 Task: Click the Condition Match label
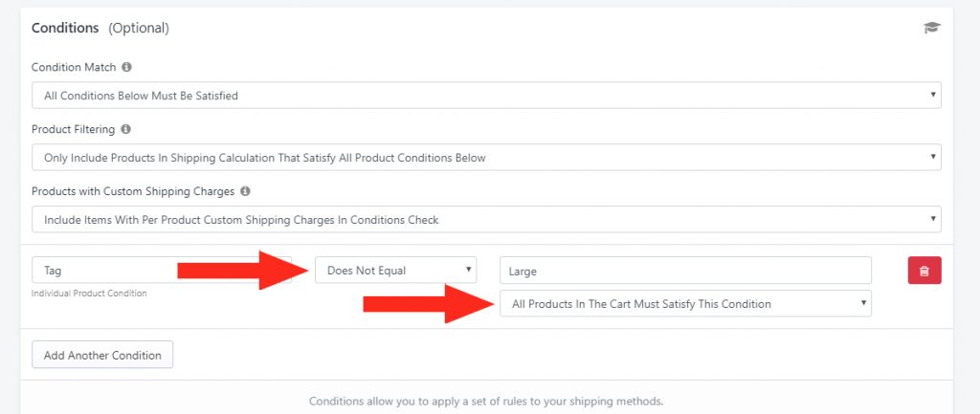74,67
